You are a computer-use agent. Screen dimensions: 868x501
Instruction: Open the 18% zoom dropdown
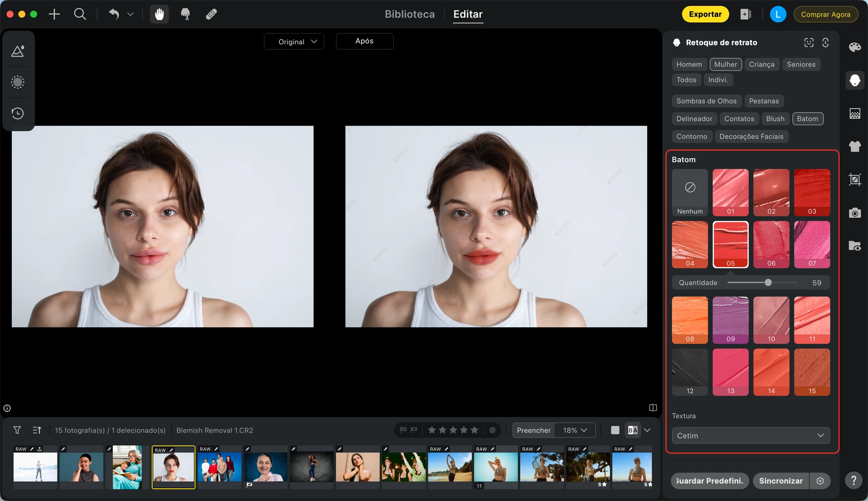point(575,430)
